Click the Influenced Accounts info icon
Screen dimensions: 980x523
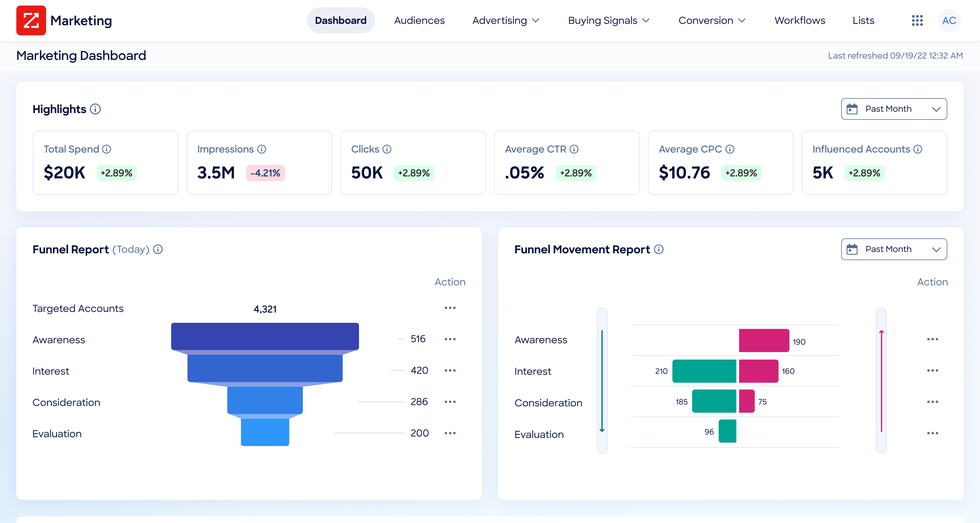coord(918,149)
